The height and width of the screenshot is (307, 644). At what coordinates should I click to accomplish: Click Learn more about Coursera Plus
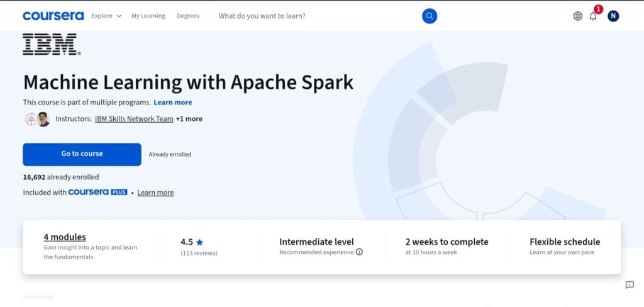pyautogui.click(x=155, y=193)
